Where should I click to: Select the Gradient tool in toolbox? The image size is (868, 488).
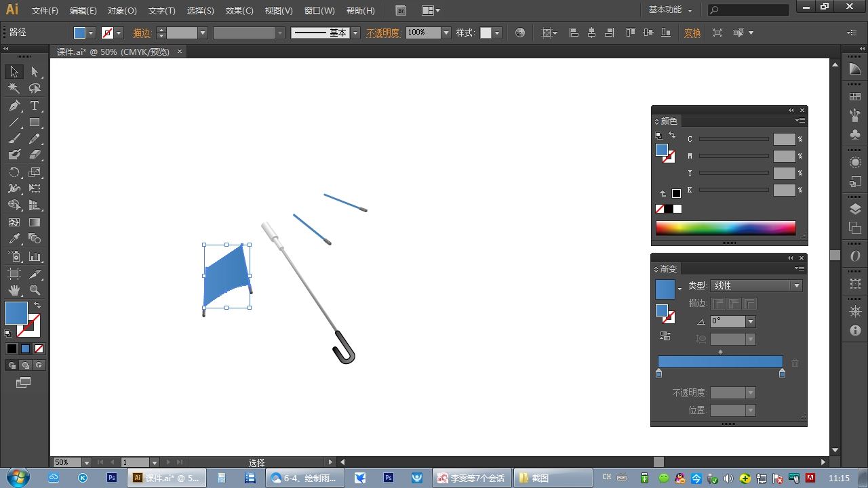pos(35,222)
